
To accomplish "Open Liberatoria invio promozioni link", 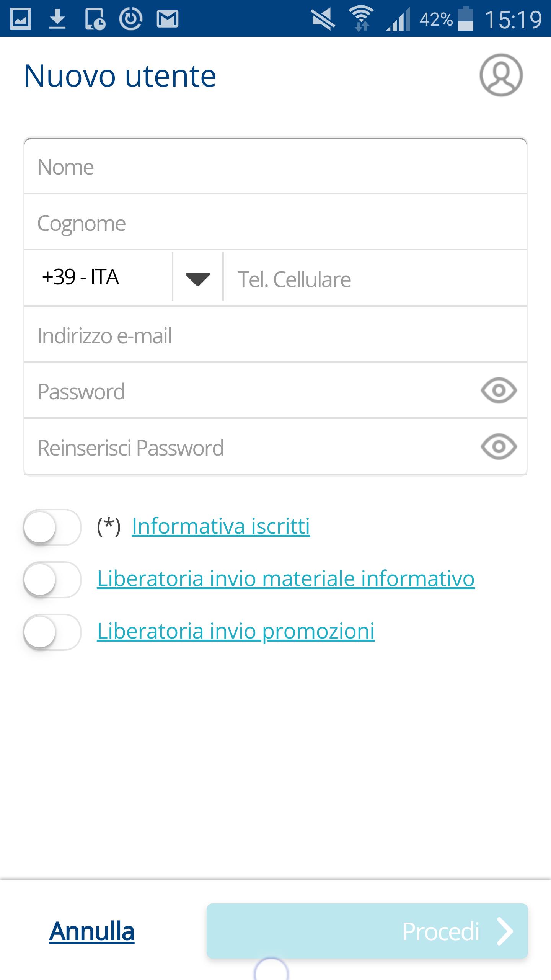I will click(x=236, y=631).
